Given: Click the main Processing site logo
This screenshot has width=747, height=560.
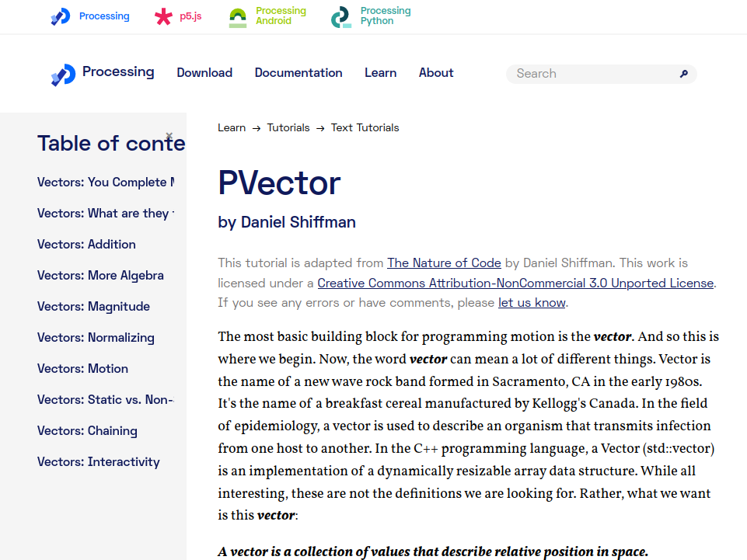Looking at the screenshot, I should [63, 74].
